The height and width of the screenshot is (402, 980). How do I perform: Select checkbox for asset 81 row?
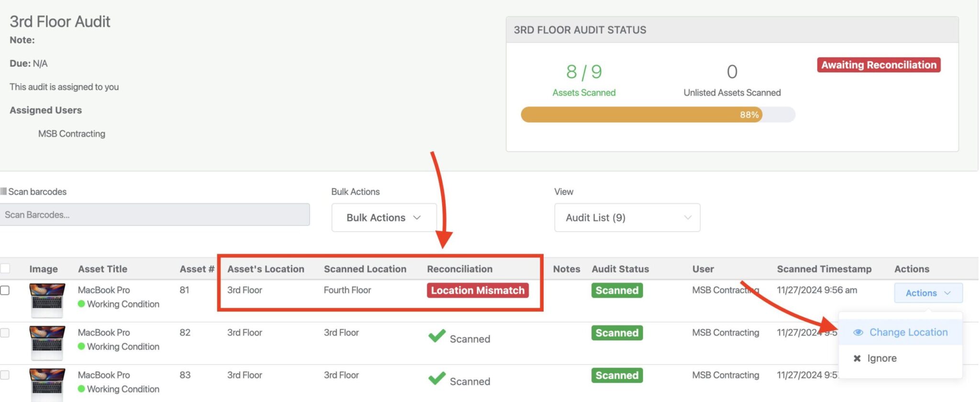pyautogui.click(x=5, y=290)
